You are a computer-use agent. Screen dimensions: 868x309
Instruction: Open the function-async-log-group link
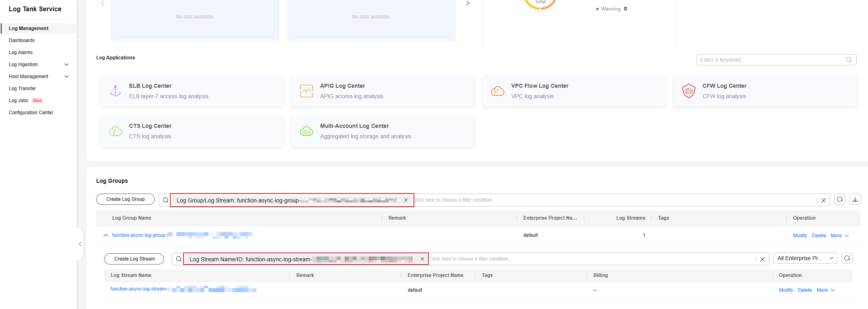coord(182,235)
